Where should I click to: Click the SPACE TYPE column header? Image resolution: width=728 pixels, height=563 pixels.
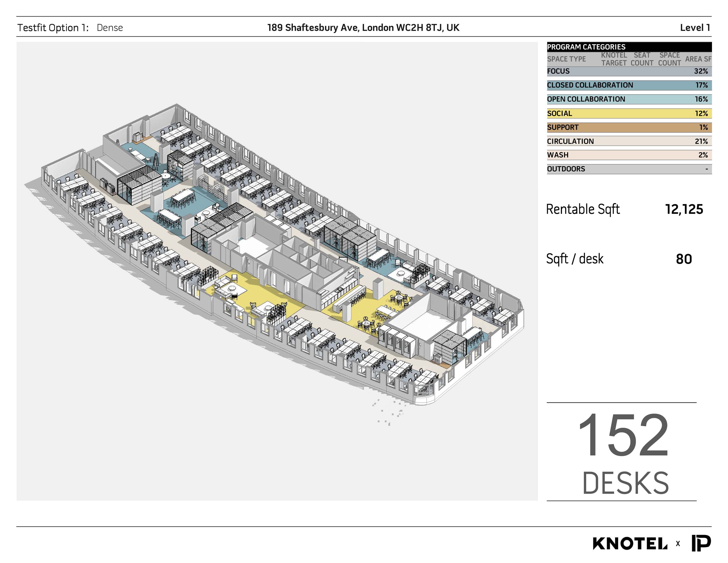tap(566, 59)
